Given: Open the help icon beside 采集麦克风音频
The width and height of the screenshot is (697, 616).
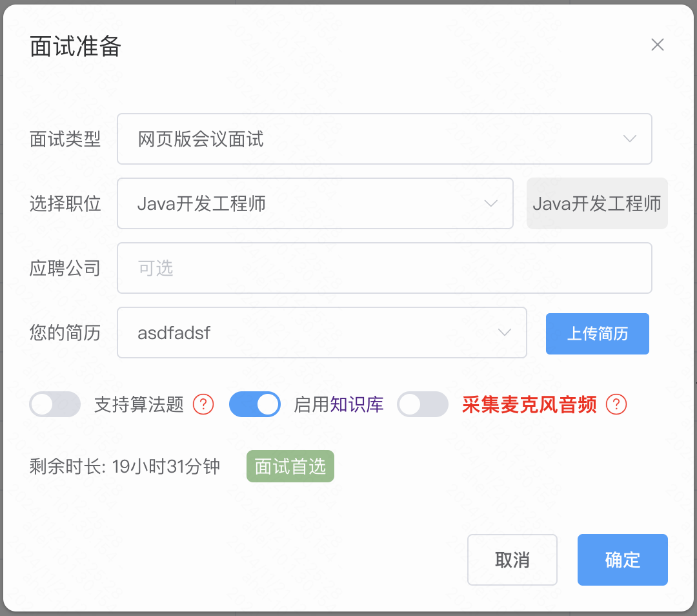Looking at the screenshot, I should [x=616, y=404].
